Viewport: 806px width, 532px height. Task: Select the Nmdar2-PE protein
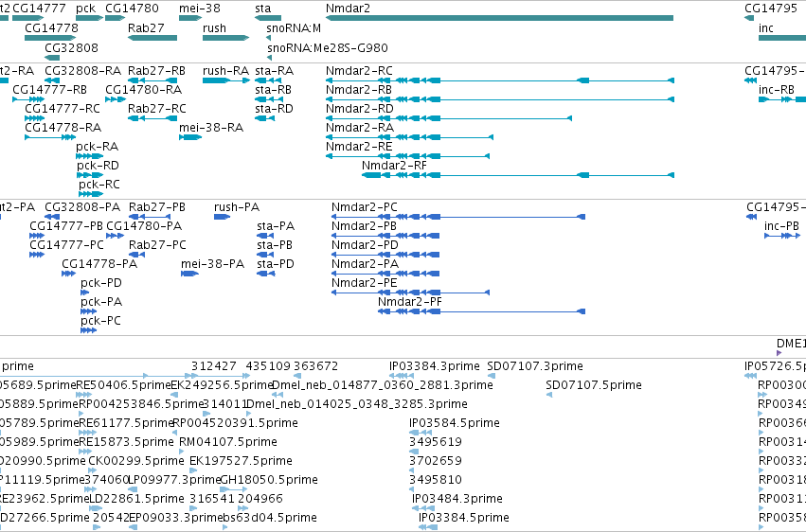[365, 282]
